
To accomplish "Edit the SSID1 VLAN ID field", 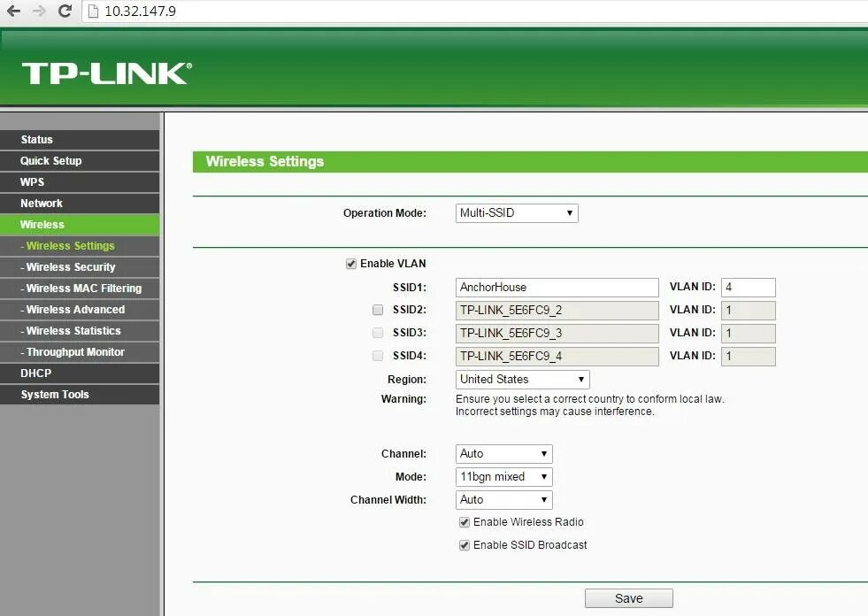I will tap(748, 288).
